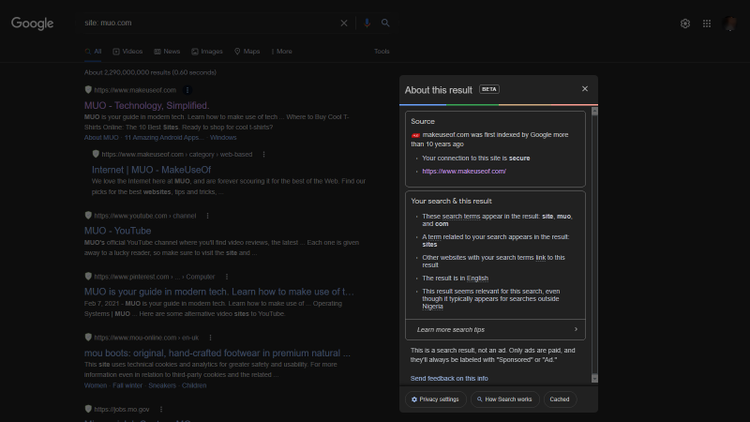Click the BETA badge
Viewport: 750px width, 422px height.
click(489, 89)
